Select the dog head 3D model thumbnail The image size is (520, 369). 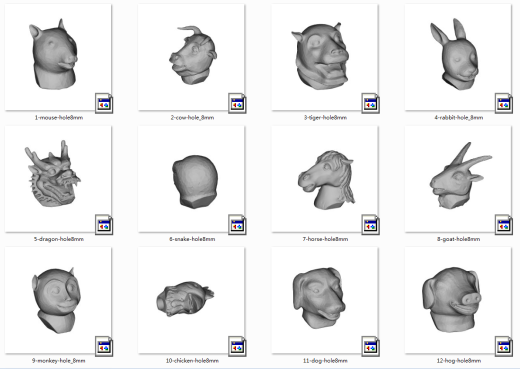pos(325,300)
